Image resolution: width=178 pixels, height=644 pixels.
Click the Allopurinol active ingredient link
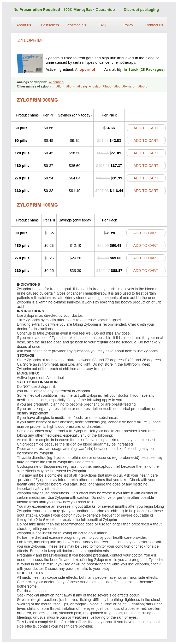[85, 69]
